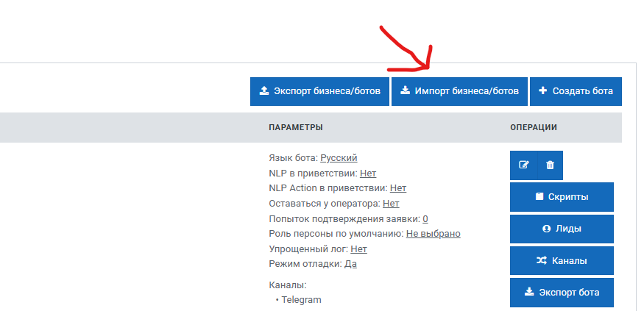Change bot language via Русский link
Image resolution: width=644 pixels, height=311 pixels.
point(339,157)
